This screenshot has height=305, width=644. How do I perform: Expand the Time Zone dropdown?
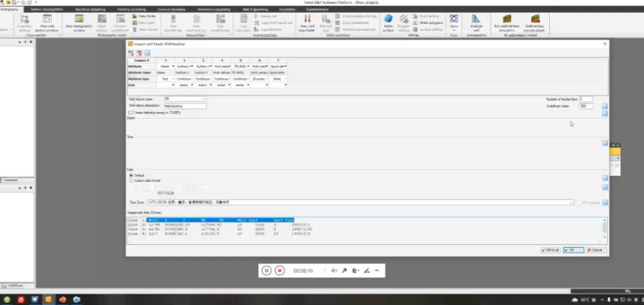pos(572,202)
